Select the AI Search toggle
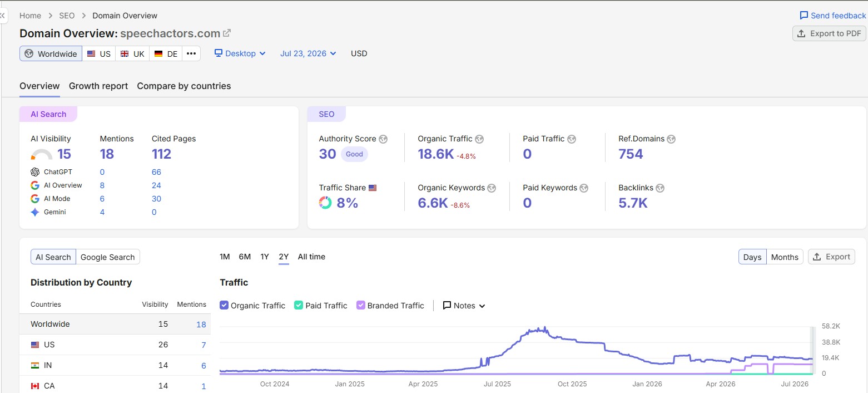Screen dimensions: 868x393 coord(53,257)
